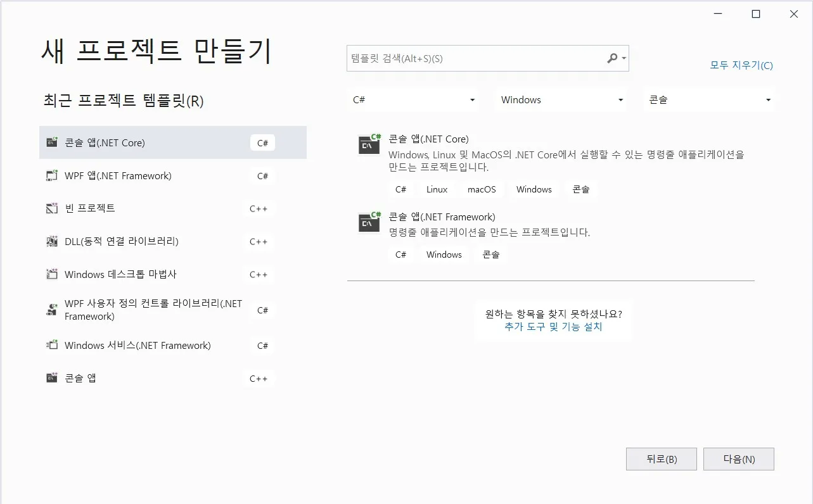Click the Windows 서비스(.NET Framework) icon
Screen dimensions: 813x504
(x=52, y=345)
